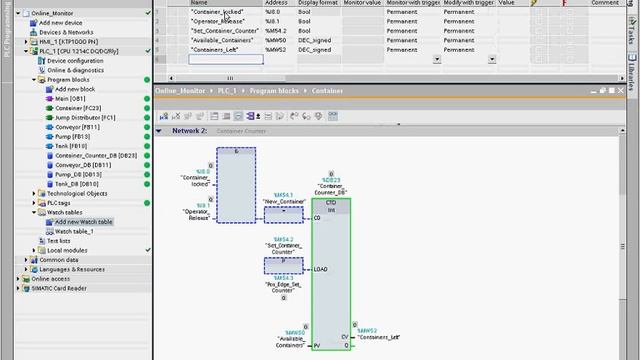
Task: Click the monitoring glasses icon in editor toolbar
Action: (333, 116)
